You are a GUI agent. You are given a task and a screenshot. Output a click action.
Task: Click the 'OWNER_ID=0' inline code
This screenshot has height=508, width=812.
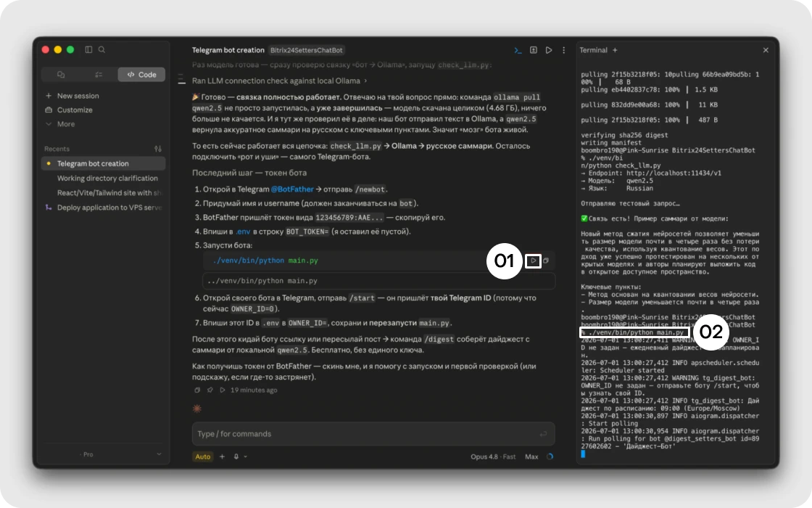[252, 309]
